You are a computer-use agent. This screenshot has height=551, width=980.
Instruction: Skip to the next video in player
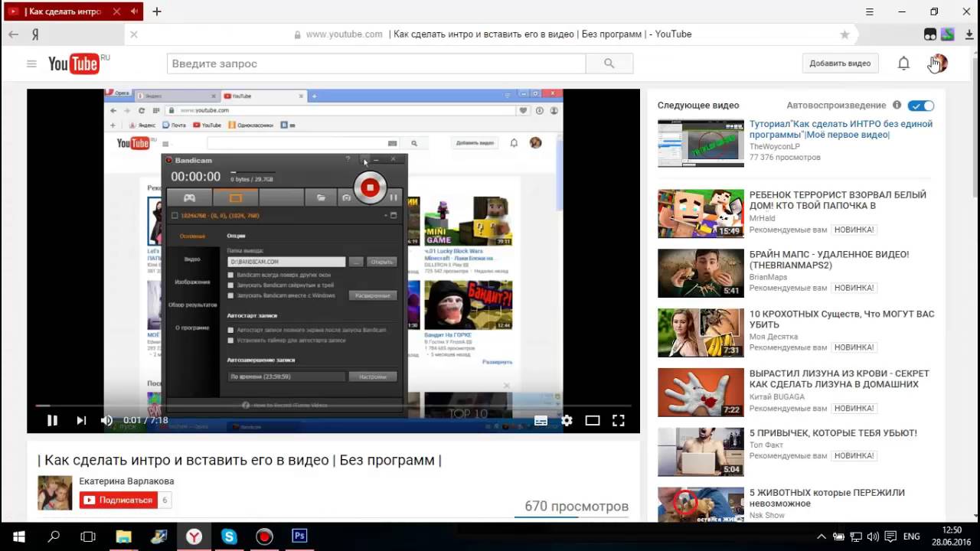click(x=81, y=420)
